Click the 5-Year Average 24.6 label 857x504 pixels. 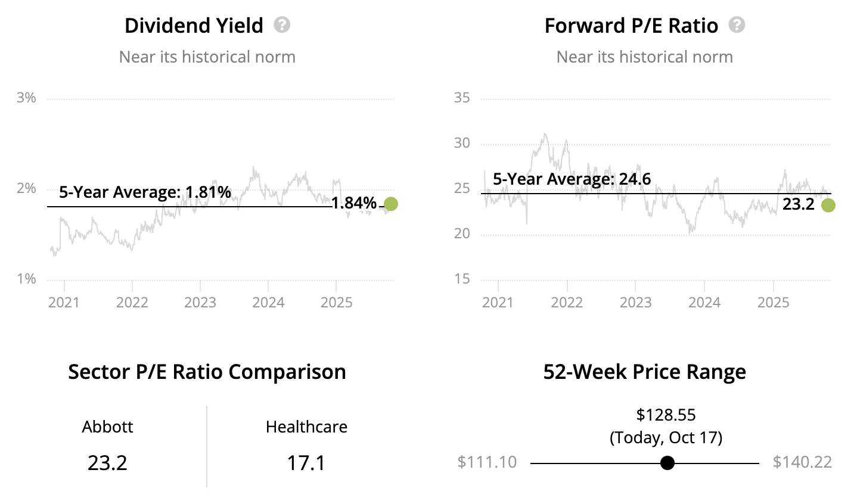click(572, 179)
